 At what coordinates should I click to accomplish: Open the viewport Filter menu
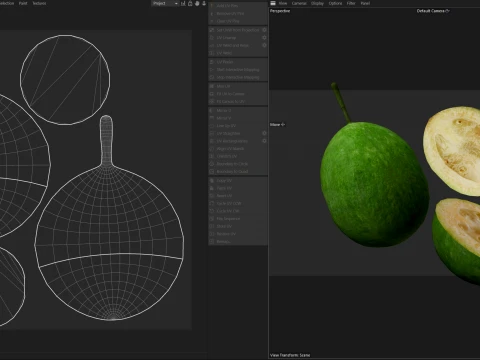click(x=351, y=3)
